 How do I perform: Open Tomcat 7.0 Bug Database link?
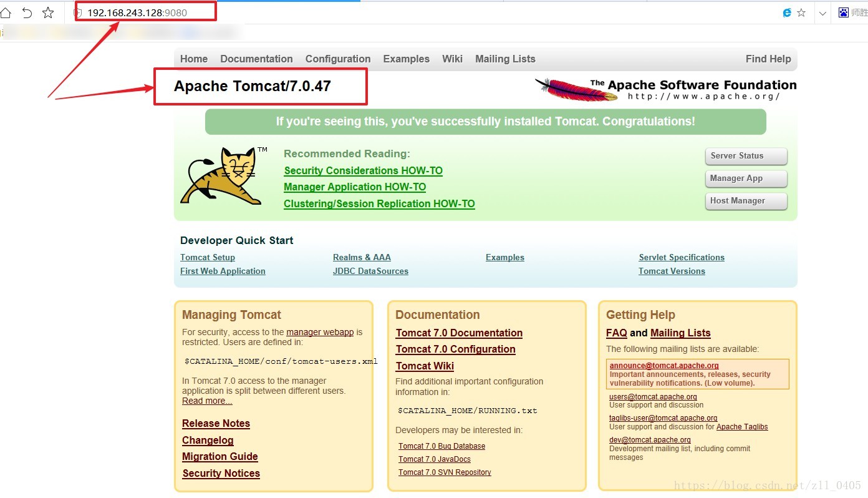tap(441, 446)
